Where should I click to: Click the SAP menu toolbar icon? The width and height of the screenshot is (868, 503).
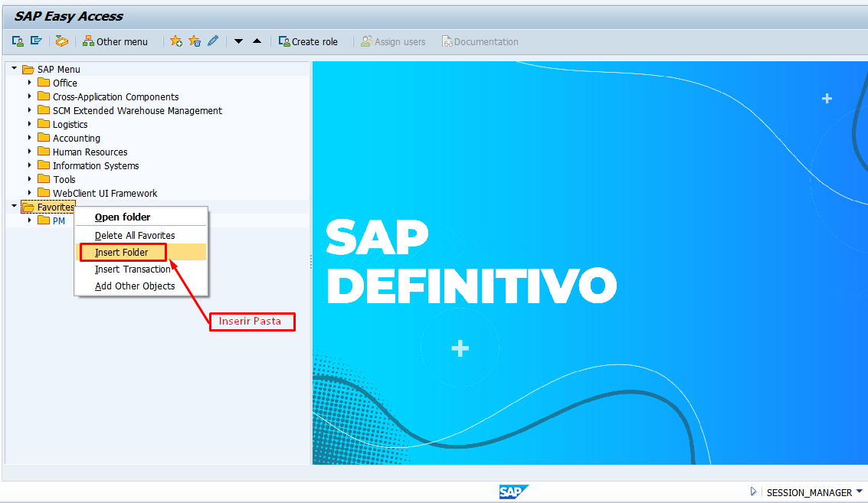[x=36, y=41]
